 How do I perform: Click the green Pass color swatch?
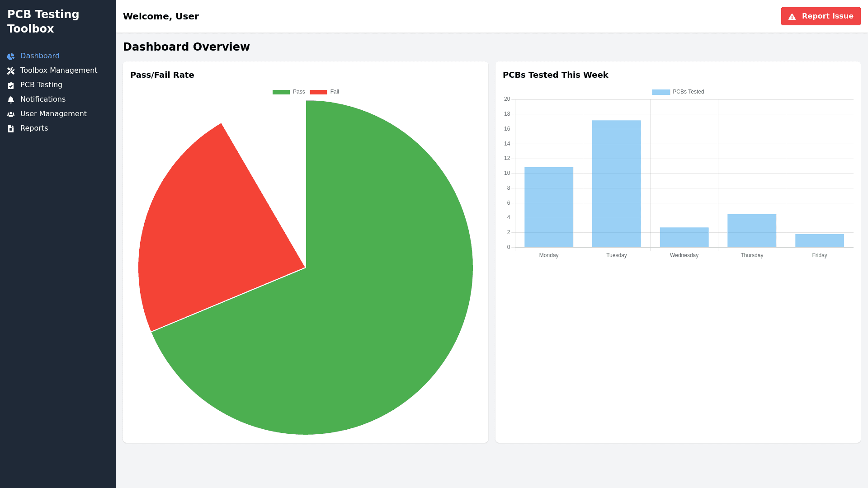click(x=281, y=92)
